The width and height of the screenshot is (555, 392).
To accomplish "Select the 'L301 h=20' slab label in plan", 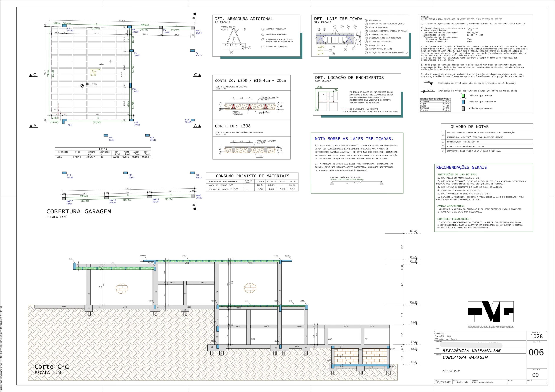I will (x=93, y=73).
